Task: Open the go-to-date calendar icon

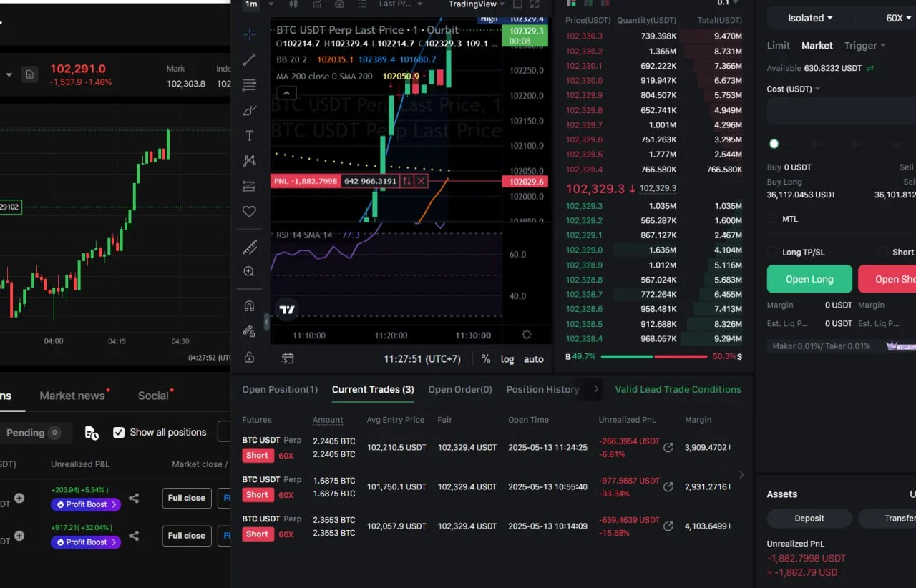Action: tap(288, 358)
